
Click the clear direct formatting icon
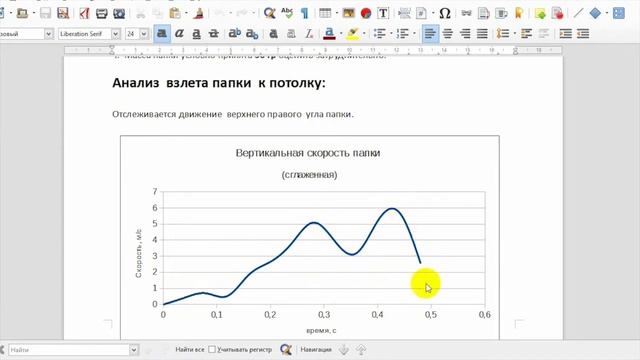click(x=309, y=33)
